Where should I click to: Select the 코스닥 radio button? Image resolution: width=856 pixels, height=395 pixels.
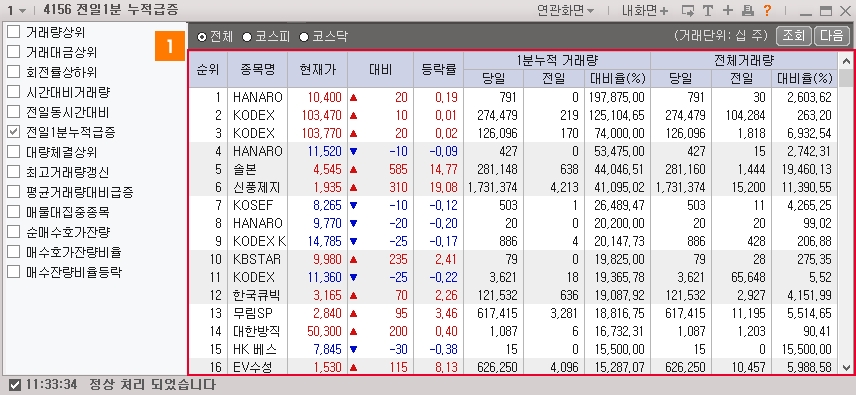pos(303,37)
